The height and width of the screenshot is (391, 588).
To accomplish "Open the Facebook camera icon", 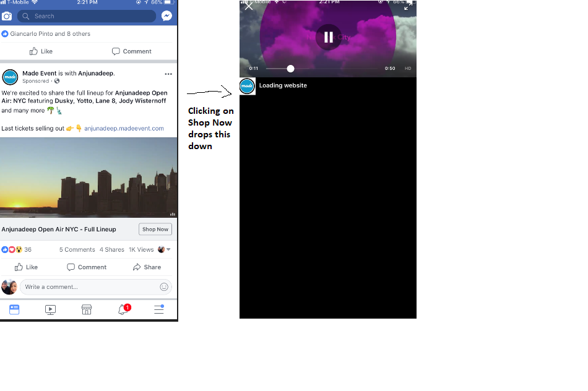I will tap(7, 16).
